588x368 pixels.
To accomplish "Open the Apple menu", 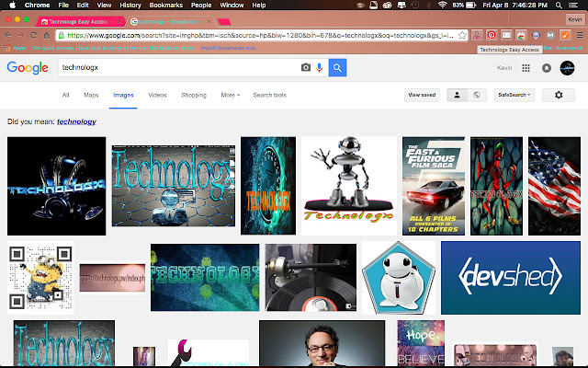I will tap(12, 5).
